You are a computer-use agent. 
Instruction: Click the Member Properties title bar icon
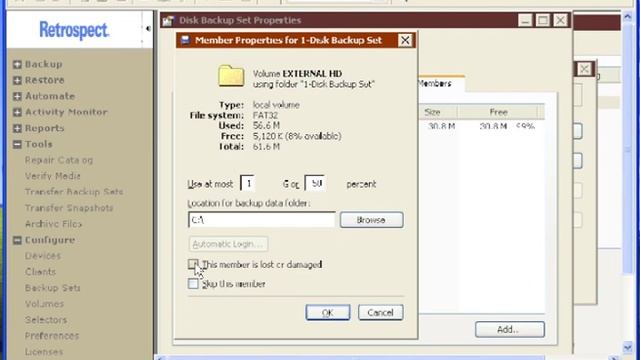[x=185, y=40]
